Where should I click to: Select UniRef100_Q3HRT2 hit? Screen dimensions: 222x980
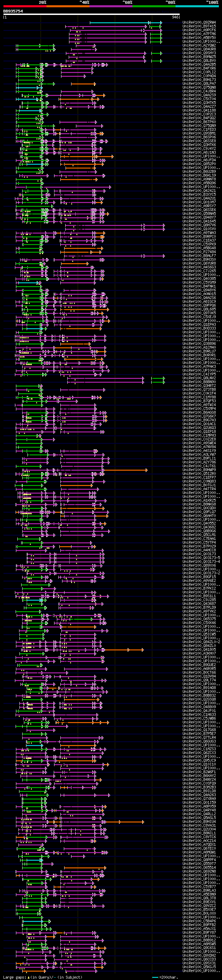coord(199,386)
